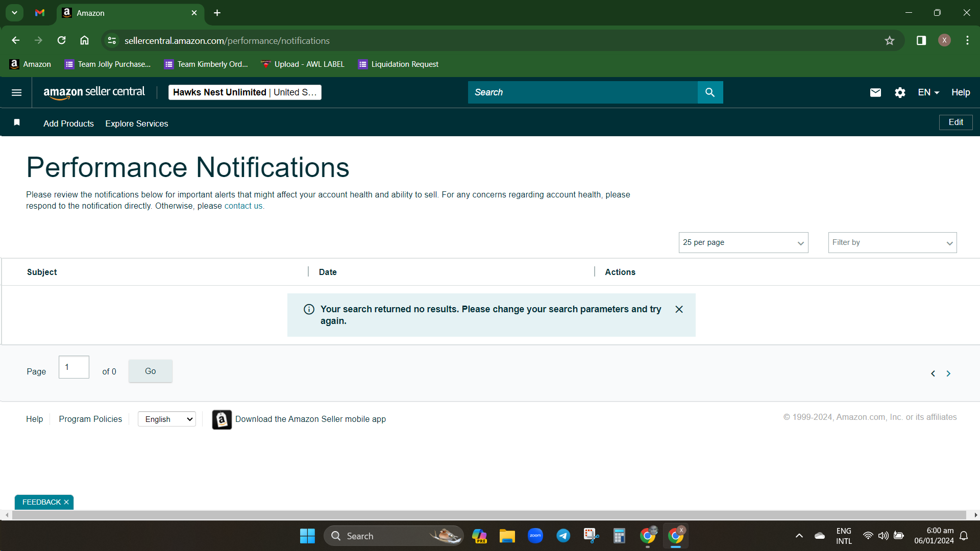The width and height of the screenshot is (980, 551).
Task: Open Upload - AWL LABEL bookmark
Action: (x=302, y=64)
